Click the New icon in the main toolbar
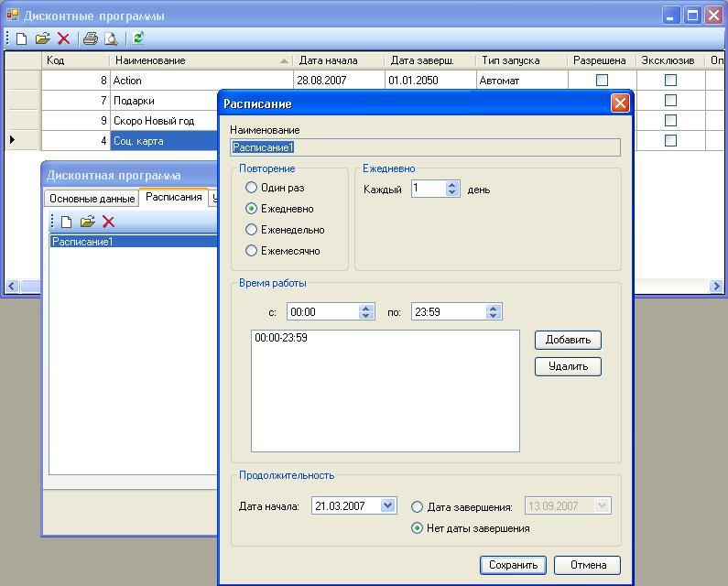This screenshot has width=728, height=586. point(22,38)
